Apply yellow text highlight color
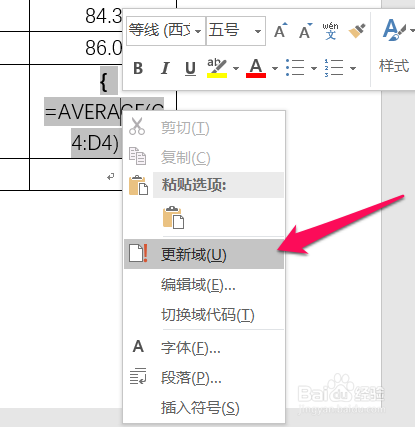 (x=217, y=68)
